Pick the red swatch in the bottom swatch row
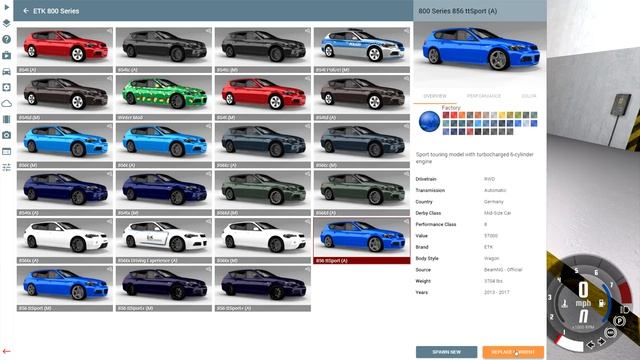The height and width of the screenshot is (360, 640). pos(470,131)
